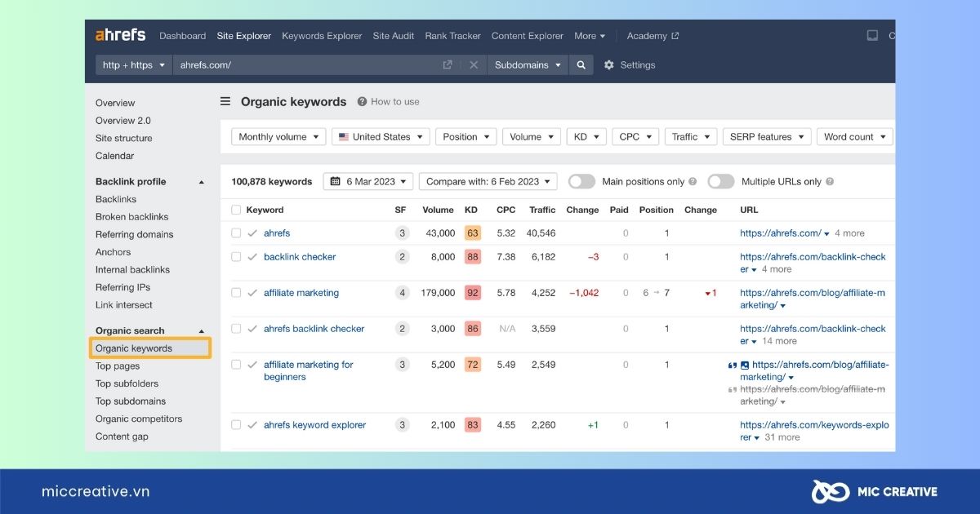Image resolution: width=980 pixels, height=514 pixels.
Task: Click SF badge 3 for ahrefs keyword explorer
Action: point(401,425)
